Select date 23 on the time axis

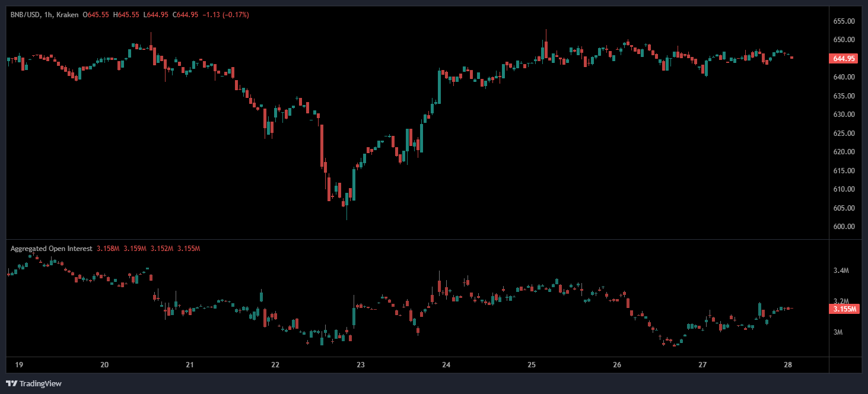point(361,364)
